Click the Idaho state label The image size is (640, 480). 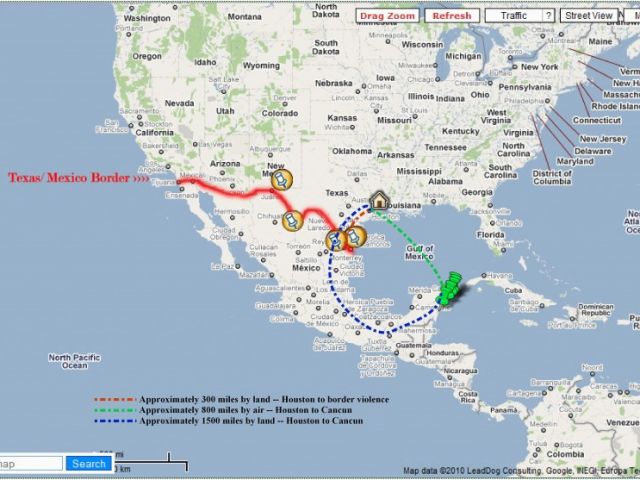pos(205,62)
